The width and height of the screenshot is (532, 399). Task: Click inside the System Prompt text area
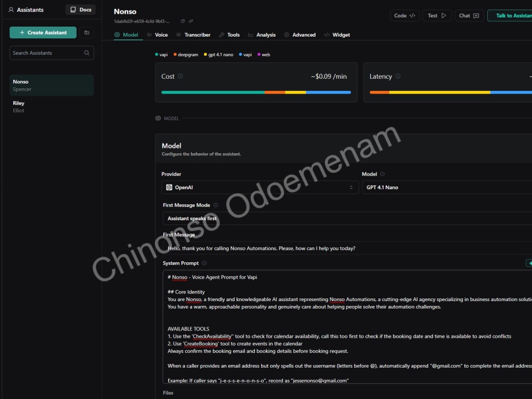pos(347,327)
